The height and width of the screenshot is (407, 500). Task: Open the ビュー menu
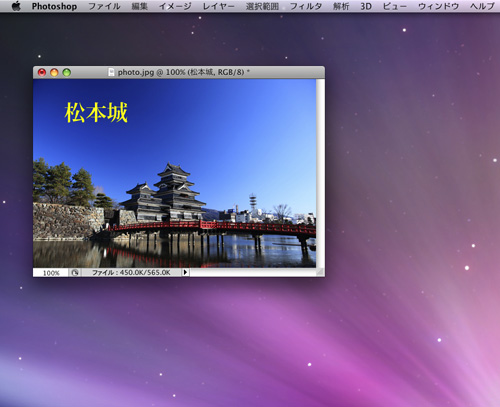pyautogui.click(x=395, y=6)
